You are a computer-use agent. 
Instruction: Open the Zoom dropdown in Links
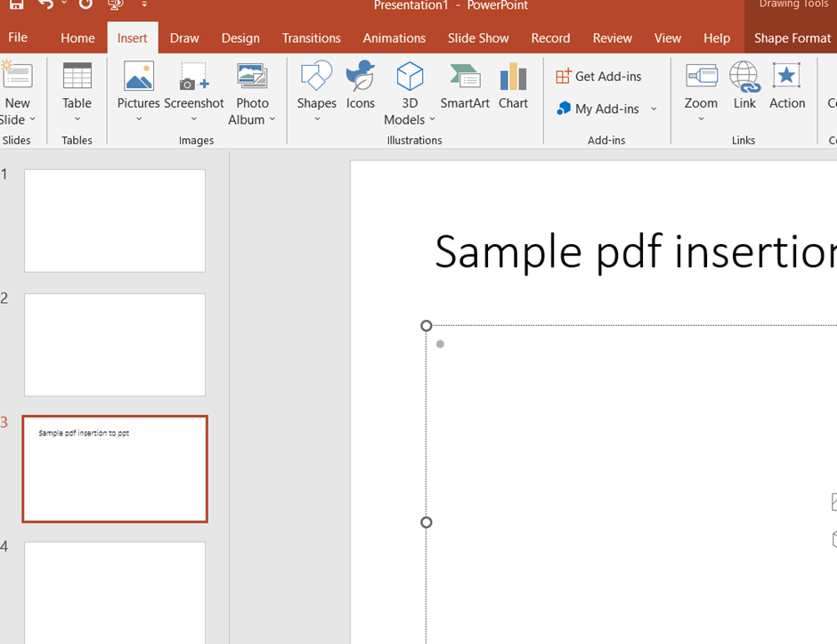coord(701,119)
